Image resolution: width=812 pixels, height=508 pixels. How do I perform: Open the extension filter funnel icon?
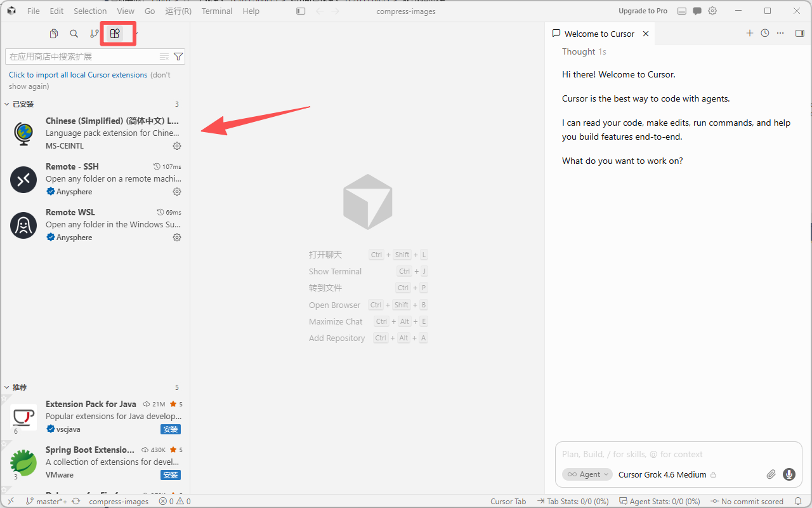[x=178, y=57]
